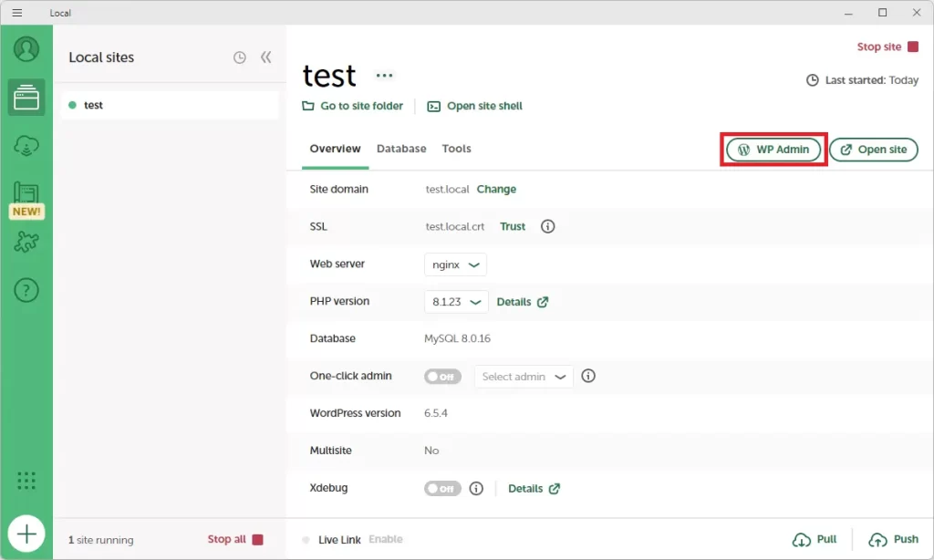
Task: Click the add new site plus button
Action: coord(26,534)
